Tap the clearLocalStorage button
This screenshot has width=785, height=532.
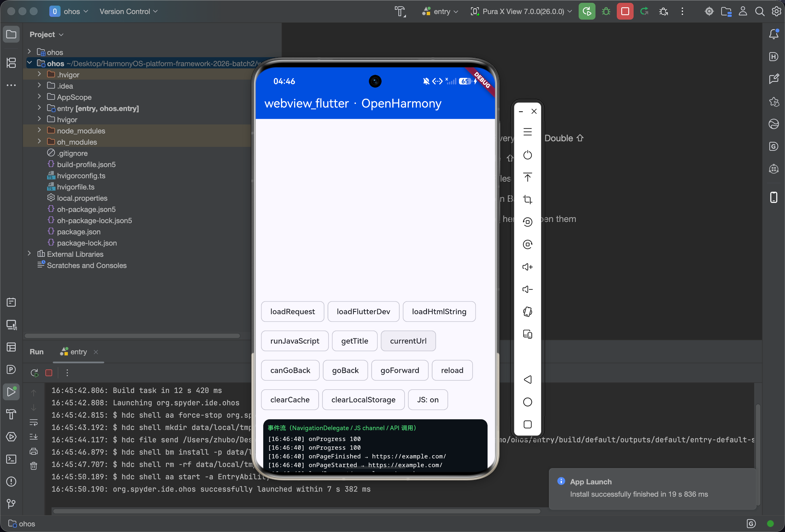click(x=363, y=400)
